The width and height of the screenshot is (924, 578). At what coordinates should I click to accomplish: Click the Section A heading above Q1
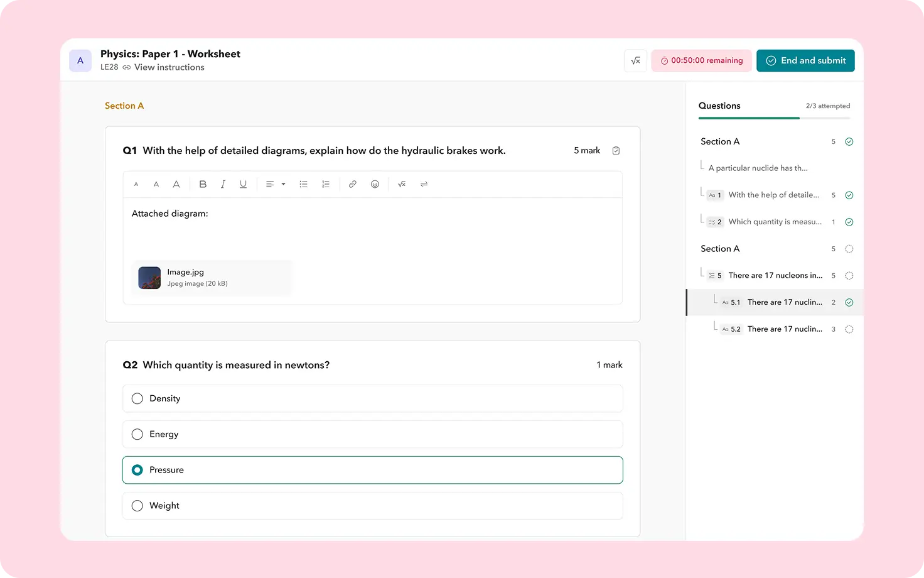[x=124, y=106]
